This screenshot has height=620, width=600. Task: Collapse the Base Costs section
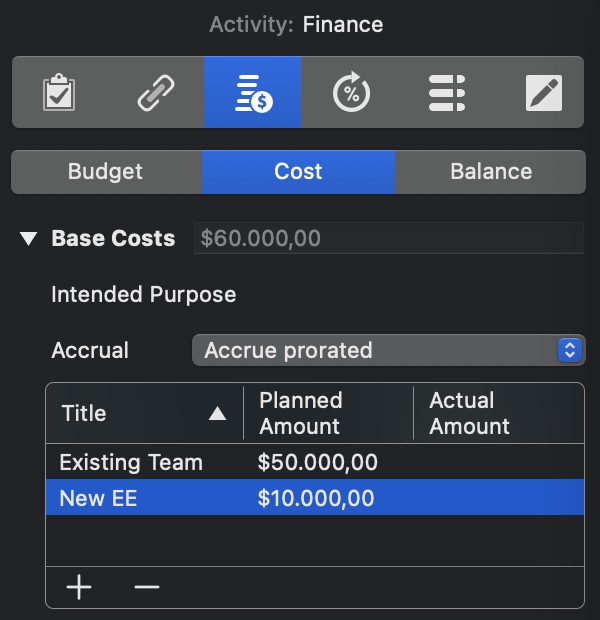[x=29, y=239]
